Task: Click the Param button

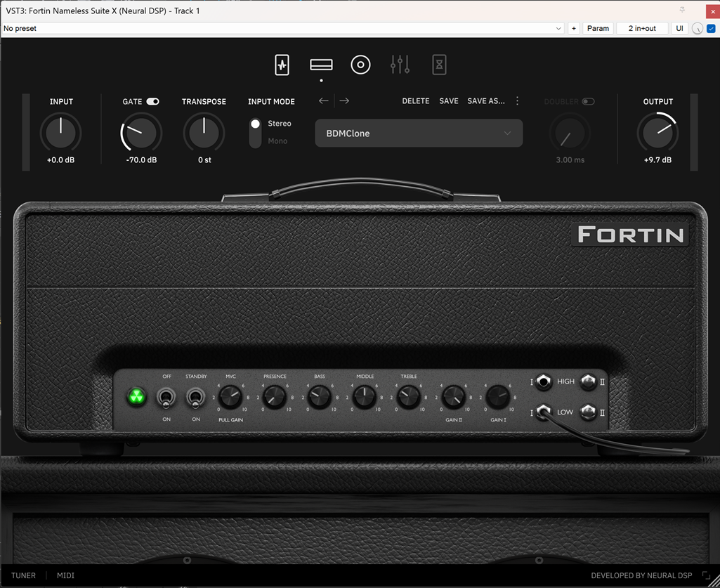Action: (598, 29)
